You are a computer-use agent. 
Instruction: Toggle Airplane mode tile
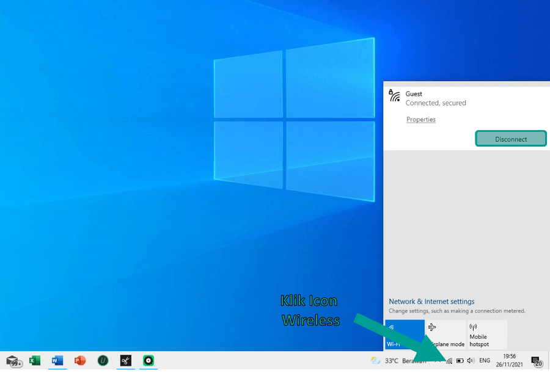[446, 335]
